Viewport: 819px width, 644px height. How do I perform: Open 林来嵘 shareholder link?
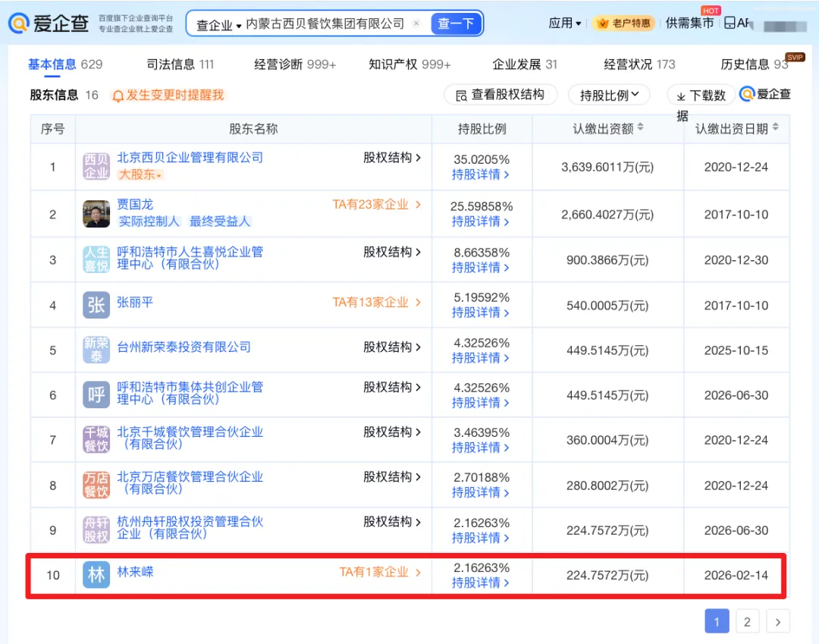click(x=135, y=573)
